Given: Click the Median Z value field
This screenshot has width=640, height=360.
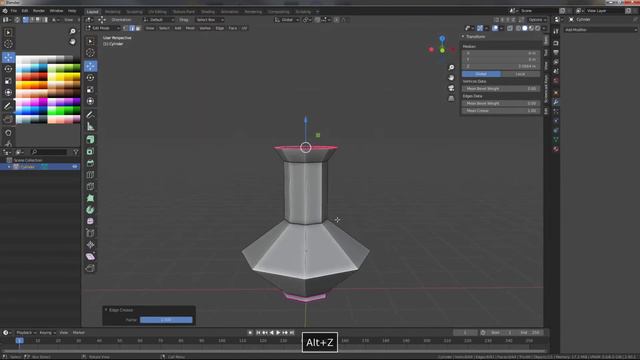Looking at the screenshot, I should point(501,66).
